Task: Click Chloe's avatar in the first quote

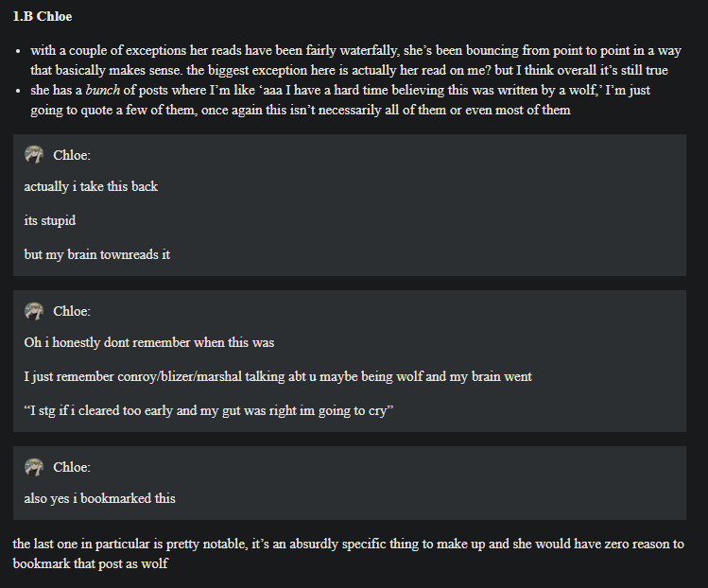Action: pyautogui.click(x=34, y=154)
